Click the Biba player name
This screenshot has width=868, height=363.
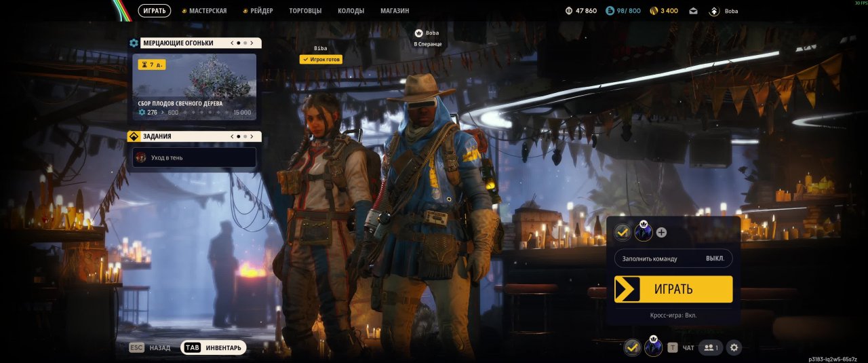coord(321,48)
